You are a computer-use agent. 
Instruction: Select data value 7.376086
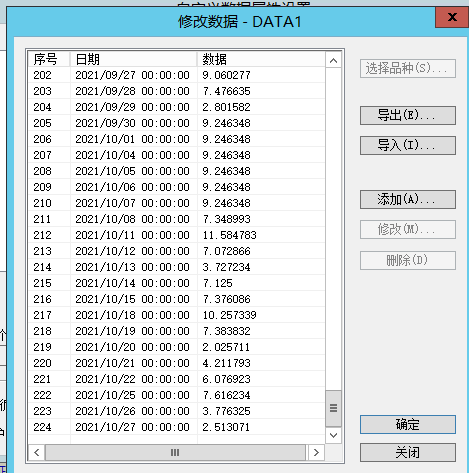coord(226,299)
